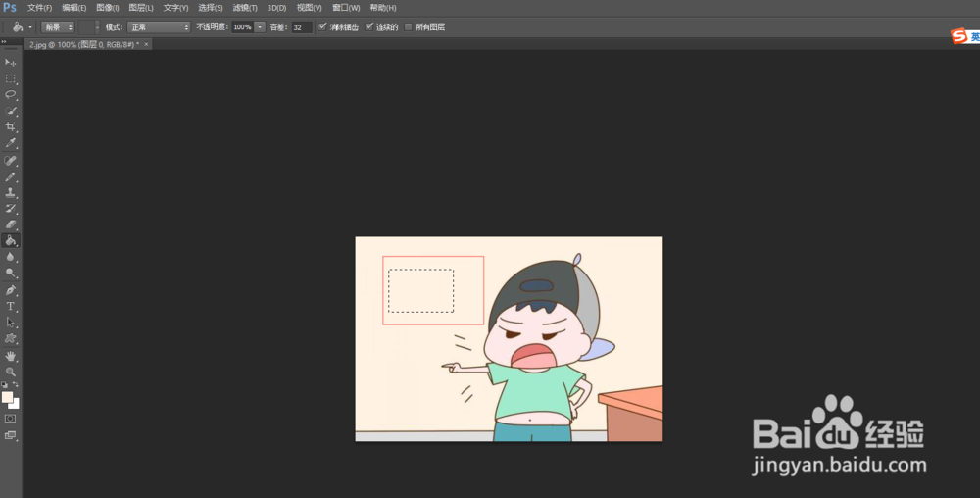
Task: Click the Sogou input method icon
Action: [x=958, y=36]
